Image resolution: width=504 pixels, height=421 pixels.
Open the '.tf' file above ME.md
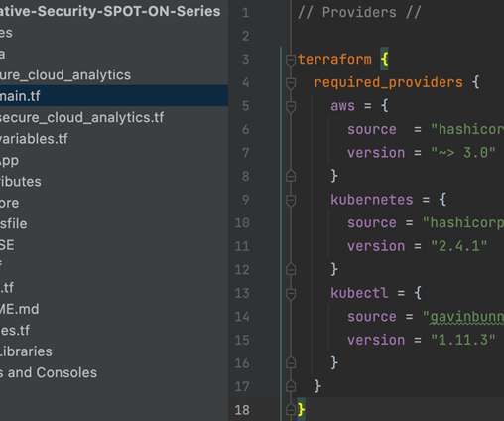point(7,287)
